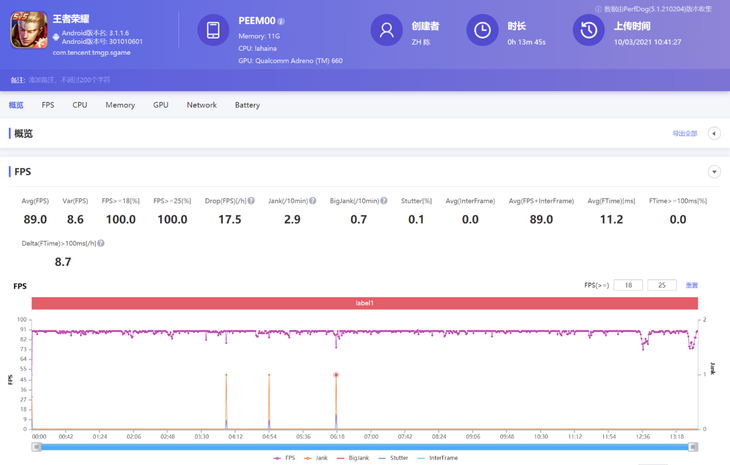Collapse the FPS section with chevron

pyautogui.click(x=714, y=172)
